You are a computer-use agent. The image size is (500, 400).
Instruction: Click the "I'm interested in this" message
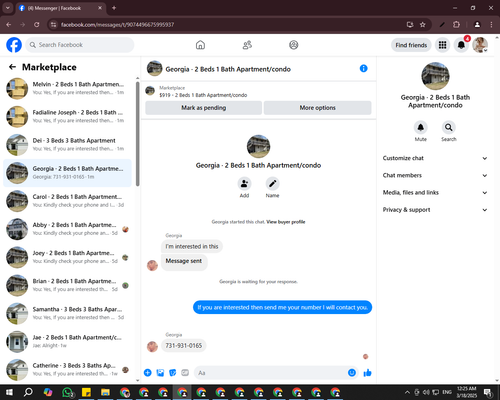click(x=192, y=247)
